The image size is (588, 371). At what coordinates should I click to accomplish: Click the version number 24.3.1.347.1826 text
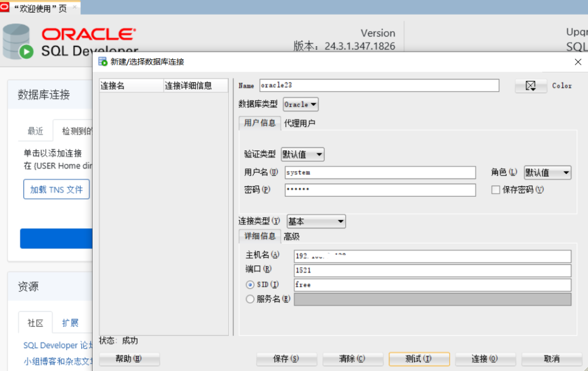coord(360,46)
